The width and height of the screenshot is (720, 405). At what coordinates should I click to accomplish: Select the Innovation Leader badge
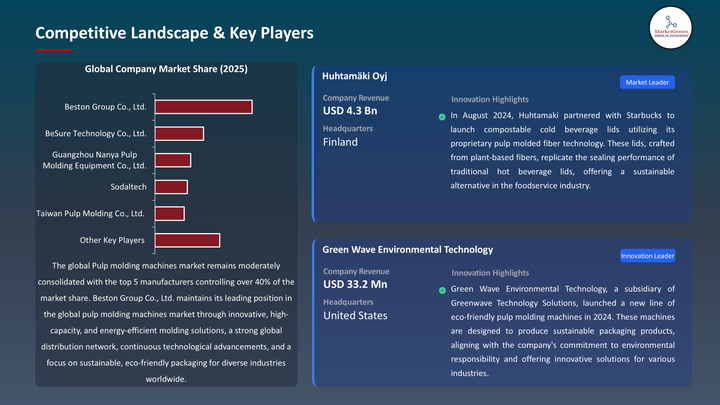pos(647,256)
